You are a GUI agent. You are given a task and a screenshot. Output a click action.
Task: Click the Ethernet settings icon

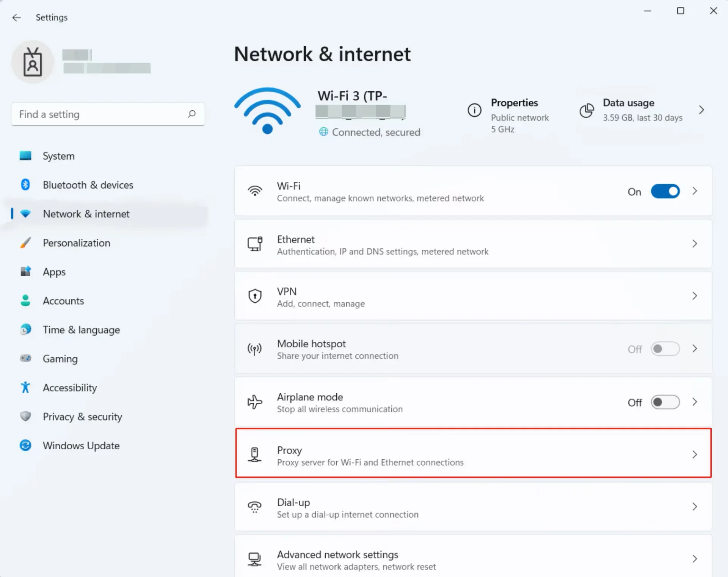coord(255,244)
